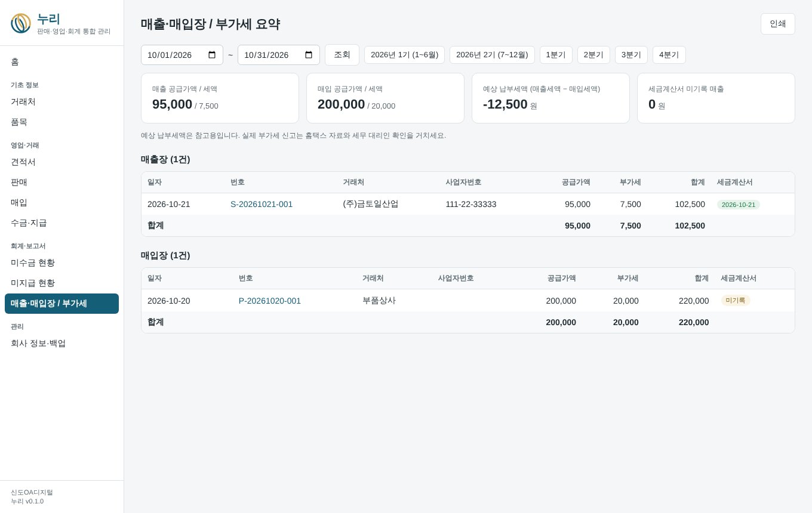The height and width of the screenshot is (513, 812).
Task: Click 220,000 total in 부품상사 row
Action: (x=694, y=301)
